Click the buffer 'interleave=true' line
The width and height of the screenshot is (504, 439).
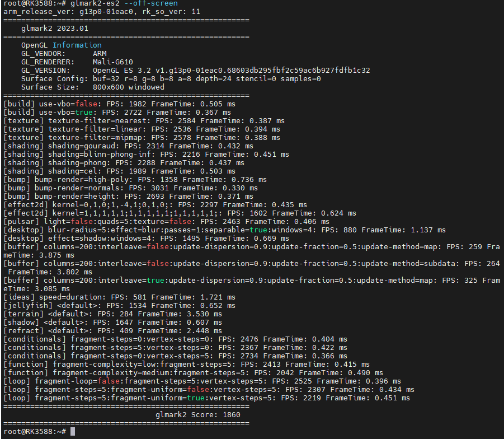pyautogui.click(x=252, y=284)
